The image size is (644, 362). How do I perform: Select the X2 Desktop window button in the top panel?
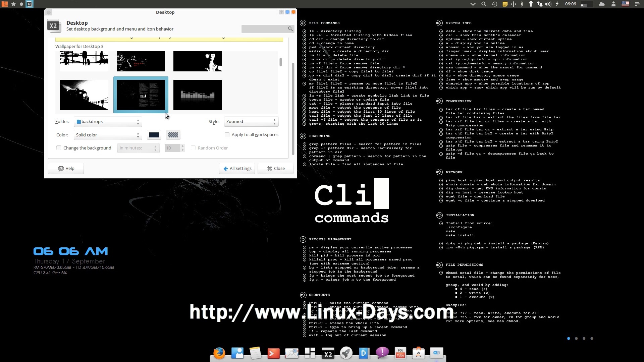pyautogui.click(x=30, y=4)
